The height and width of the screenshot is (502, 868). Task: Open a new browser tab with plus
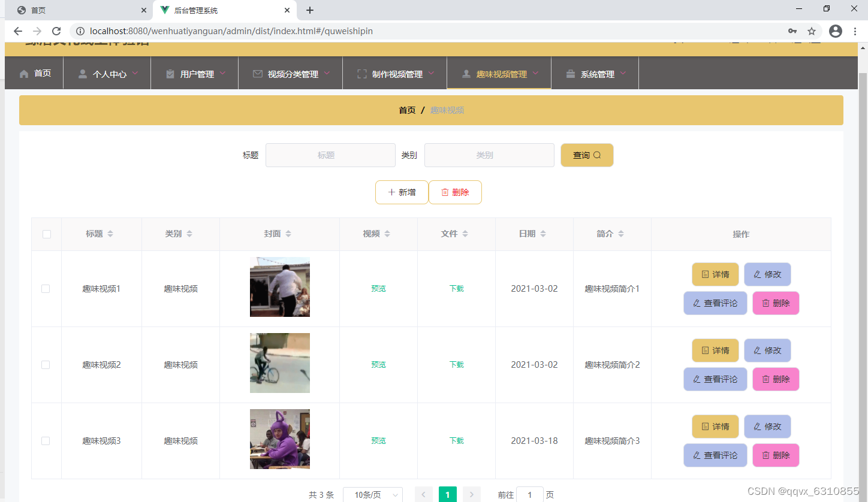tap(310, 10)
